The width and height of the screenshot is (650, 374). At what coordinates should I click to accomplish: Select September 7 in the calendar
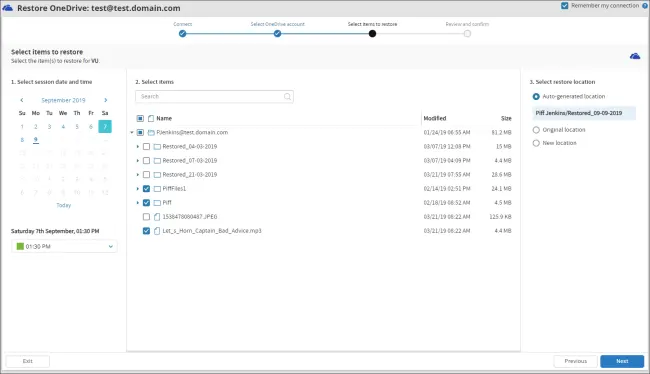(105, 127)
